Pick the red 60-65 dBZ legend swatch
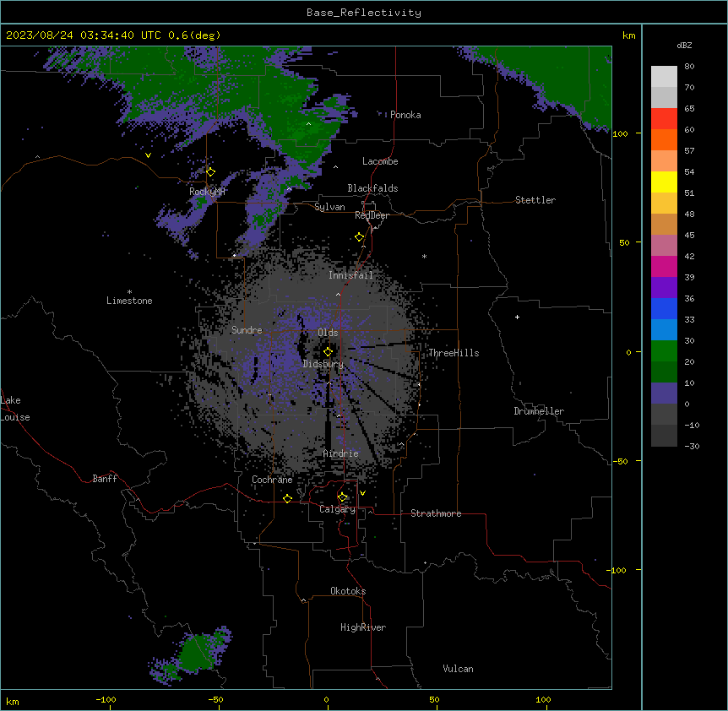728x711 pixels. (664, 119)
